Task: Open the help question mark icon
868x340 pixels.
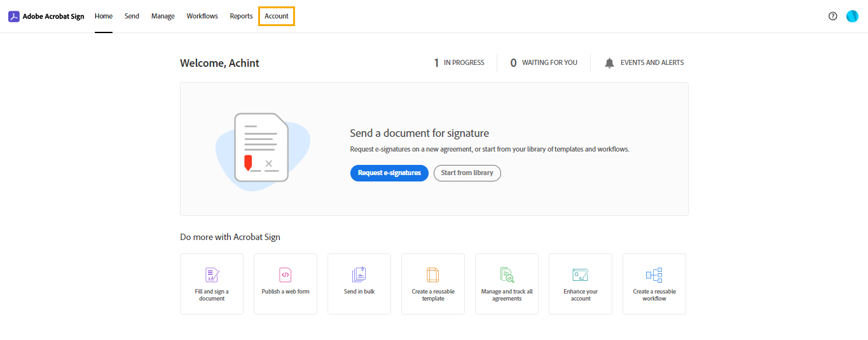Action: pyautogui.click(x=833, y=17)
